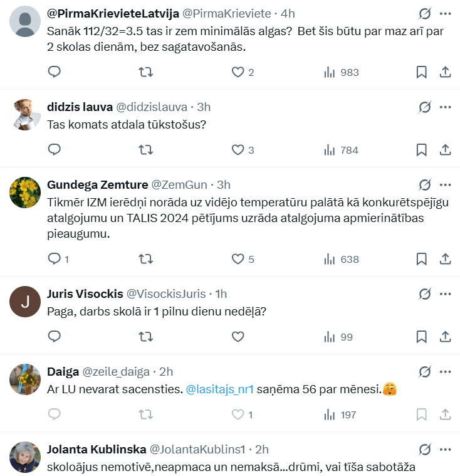Open Grok icon on Jolanta Kublinska's post
Viewport: 460px width, 476px height.
(x=425, y=449)
